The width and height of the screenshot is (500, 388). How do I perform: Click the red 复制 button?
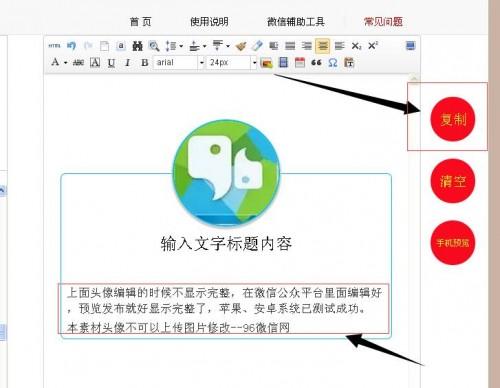pos(453,119)
